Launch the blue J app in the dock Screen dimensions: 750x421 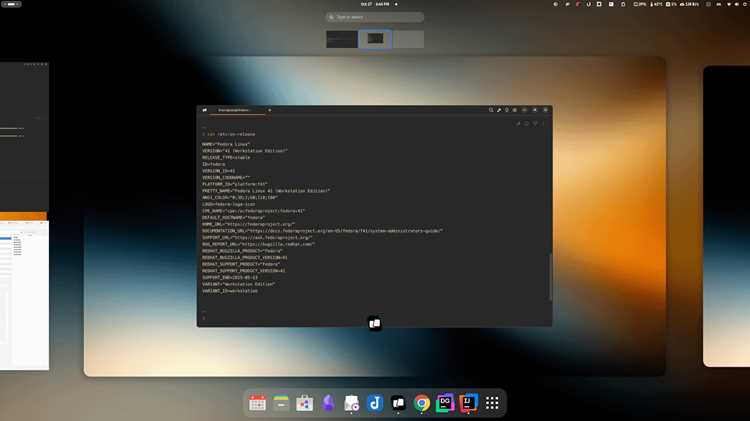pyautogui.click(x=375, y=403)
